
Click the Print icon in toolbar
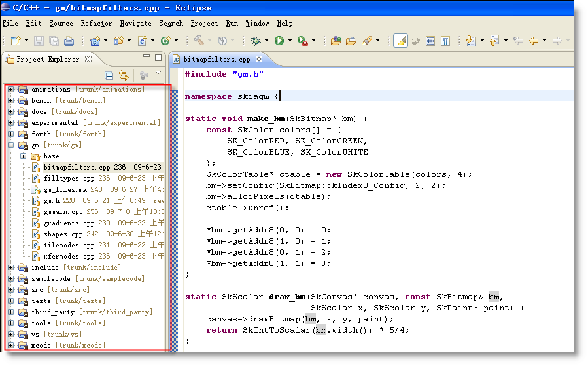coord(69,41)
